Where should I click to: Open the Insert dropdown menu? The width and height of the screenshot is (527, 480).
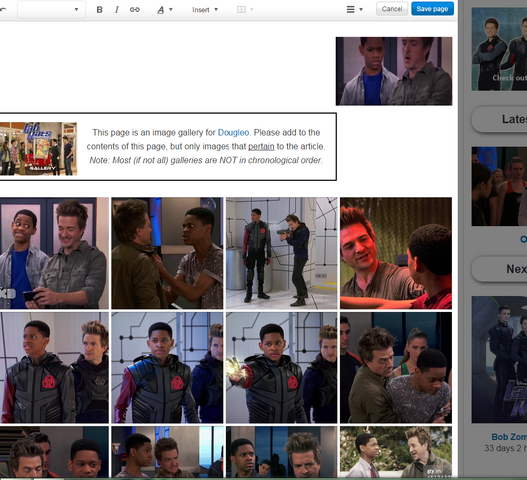[205, 10]
